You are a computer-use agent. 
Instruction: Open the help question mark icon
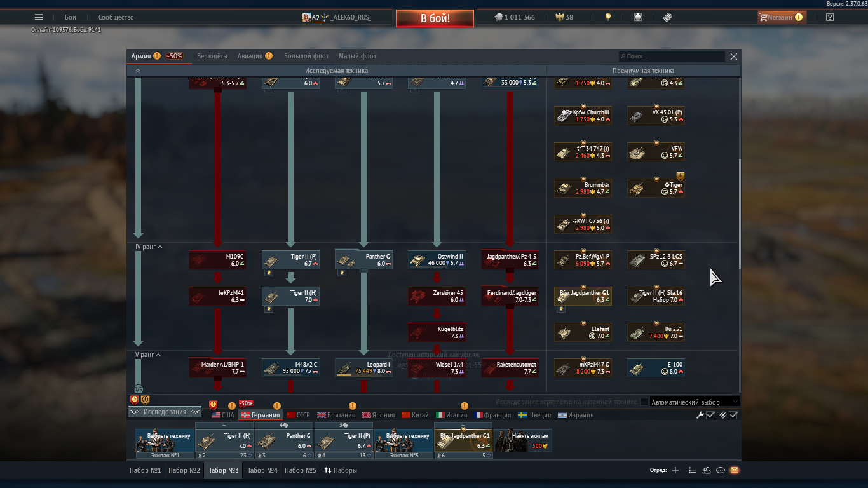pyautogui.click(x=829, y=18)
